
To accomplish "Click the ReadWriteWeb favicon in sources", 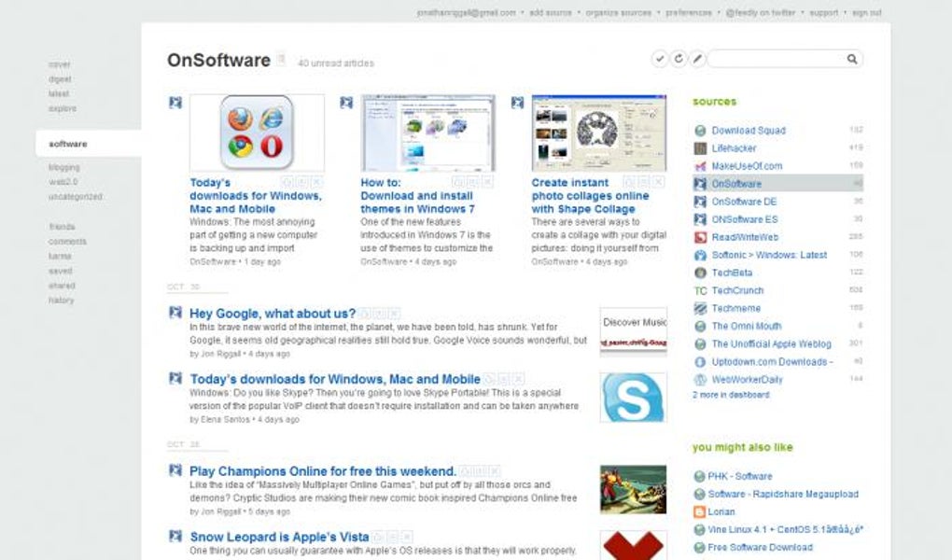I will click(700, 237).
